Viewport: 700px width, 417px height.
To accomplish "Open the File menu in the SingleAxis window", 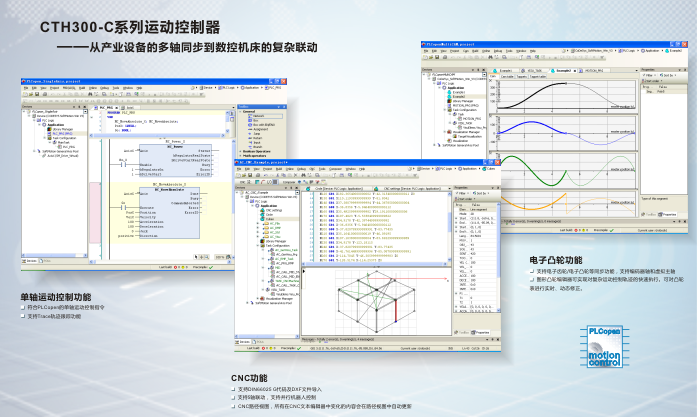I will (x=24, y=87).
